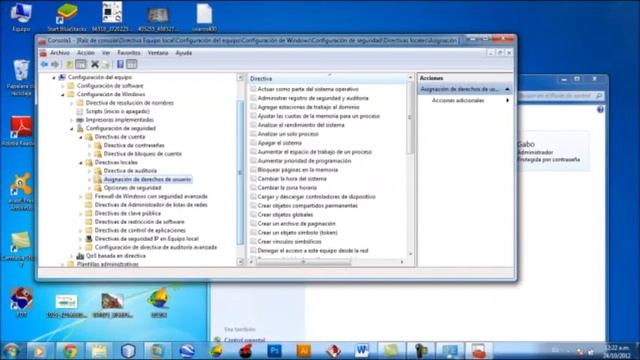Select 'Cambiar la hora del sistema' policy
The height and width of the screenshot is (360, 640).
coord(292,179)
